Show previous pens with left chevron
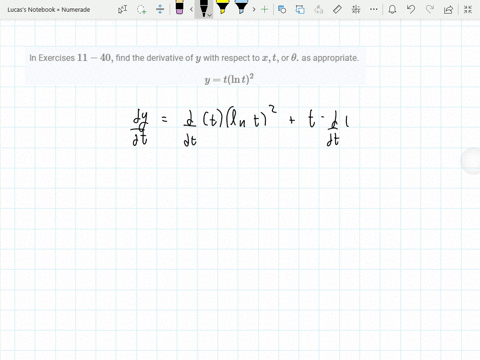The image size is (480, 360). pyautogui.click(x=191, y=9)
